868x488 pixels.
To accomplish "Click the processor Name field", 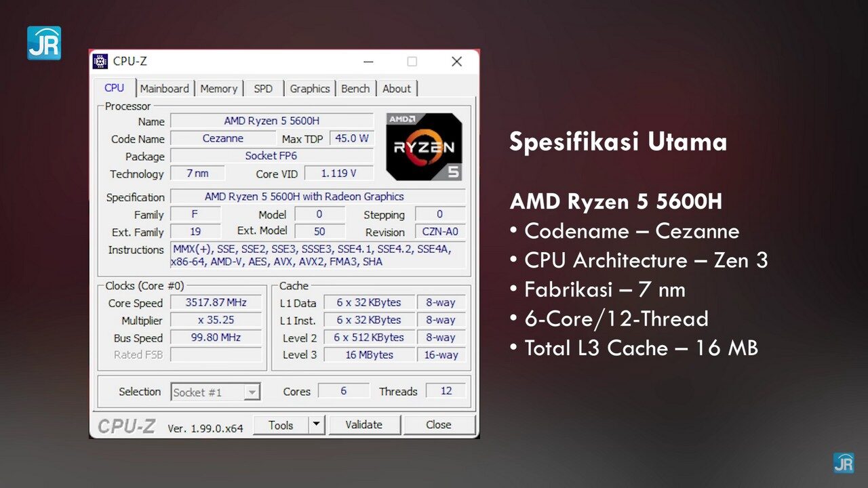I will tap(271, 121).
